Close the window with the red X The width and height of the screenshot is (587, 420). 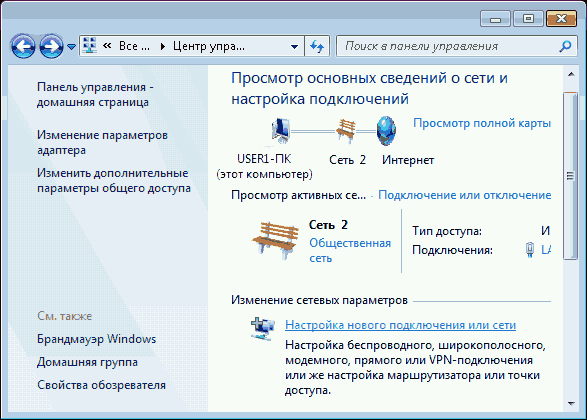pos(561,19)
